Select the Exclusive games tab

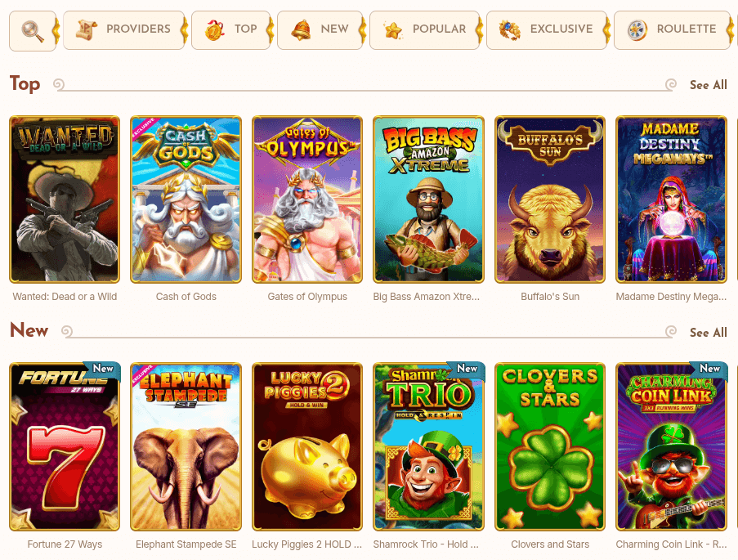[x=547, y=30]
